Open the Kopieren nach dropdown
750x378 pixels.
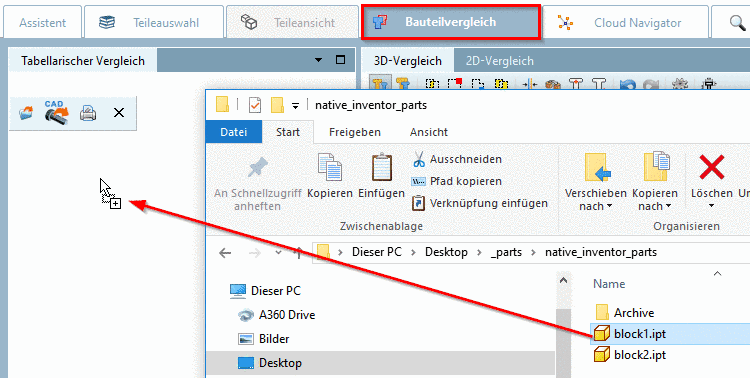655,182
